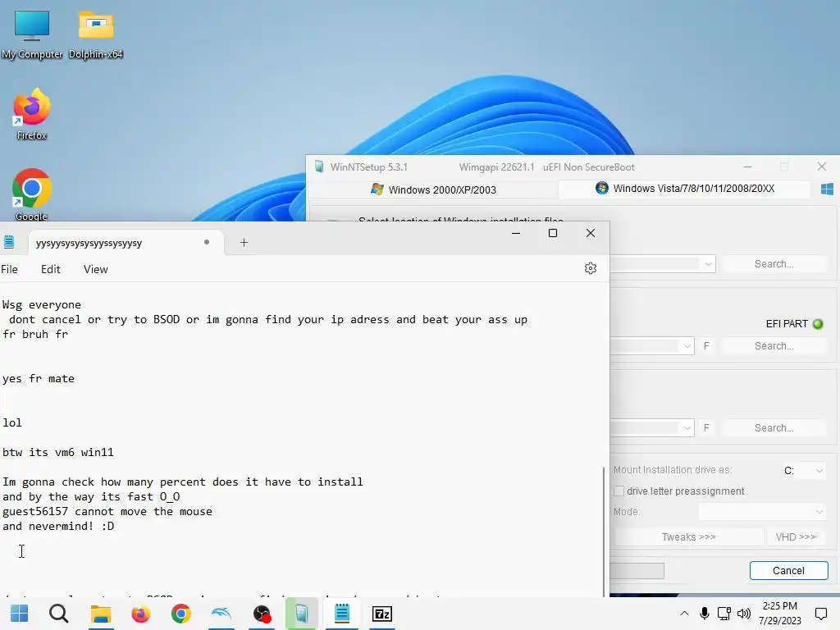Expand the installation files location dropdown
The width and height of the screenshot is (840, 630).
pyautogui.click(x=708, y=263)
